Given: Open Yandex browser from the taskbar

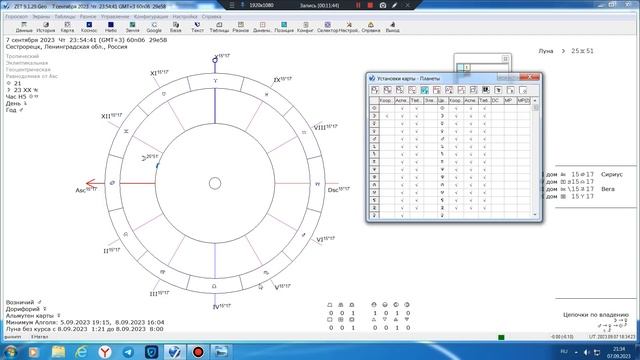Looking at the screenshot, I should (x=105, y=352).
